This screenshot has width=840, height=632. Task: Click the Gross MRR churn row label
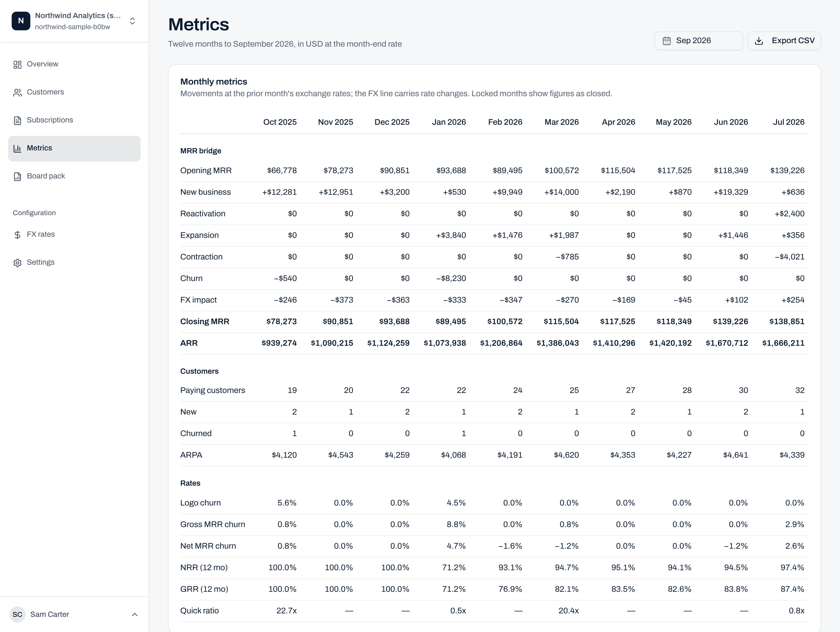[213, 525]
